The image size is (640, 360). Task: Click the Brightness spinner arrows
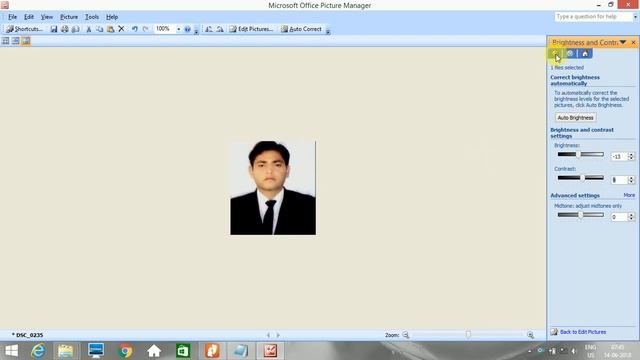[631, 156]
